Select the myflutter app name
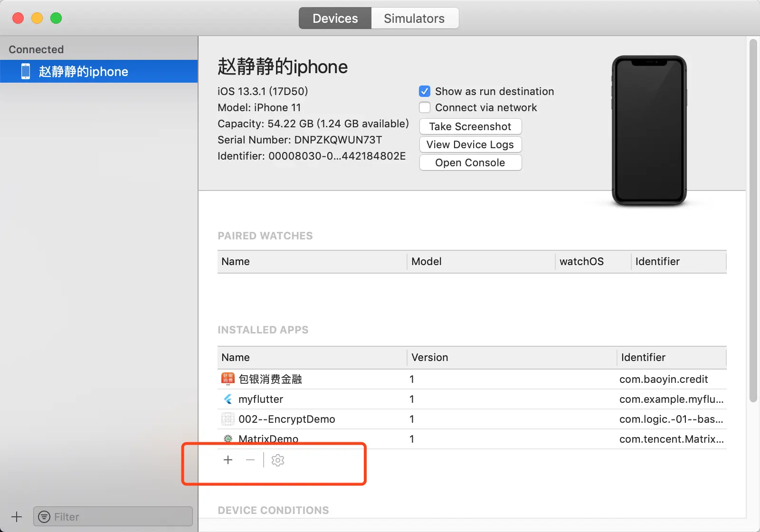The image size is (760, 532). click(261, 399)
